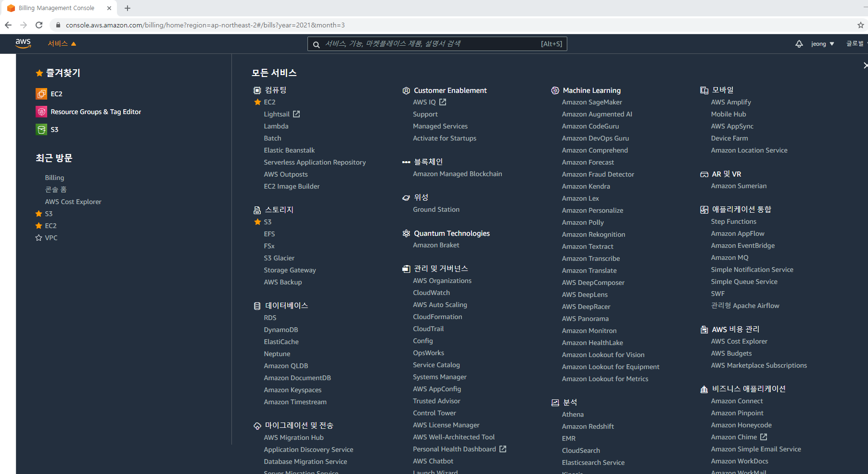The height and width of the screenshot is (474, 868).
Task: Open Amazon Sumerian service
Action: coord(739,186)
